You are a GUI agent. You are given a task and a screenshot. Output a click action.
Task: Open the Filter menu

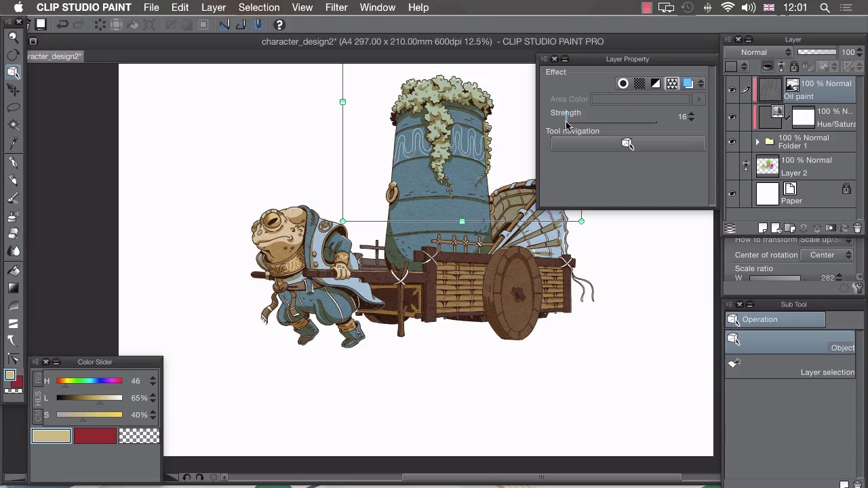pos(336,7)
